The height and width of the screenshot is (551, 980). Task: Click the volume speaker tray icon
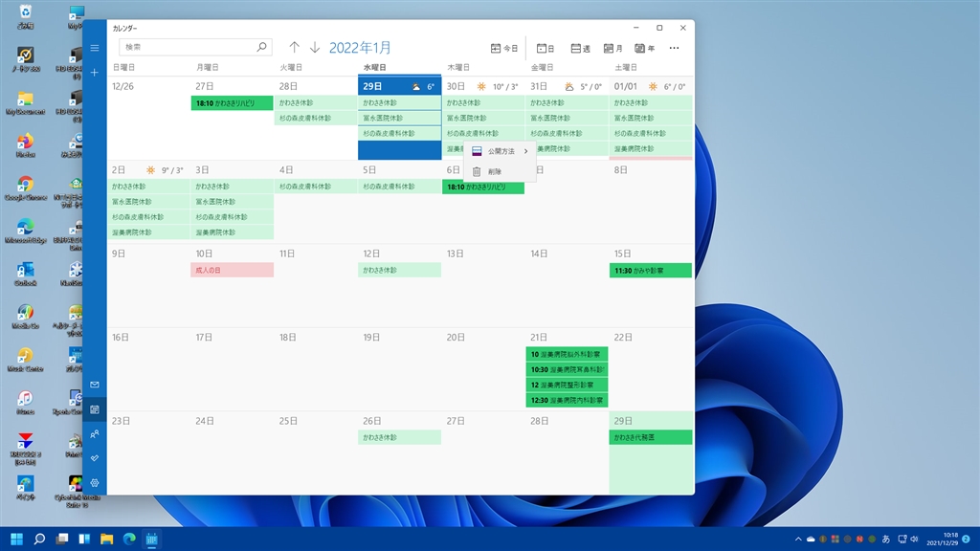click(x=914, y=540)
